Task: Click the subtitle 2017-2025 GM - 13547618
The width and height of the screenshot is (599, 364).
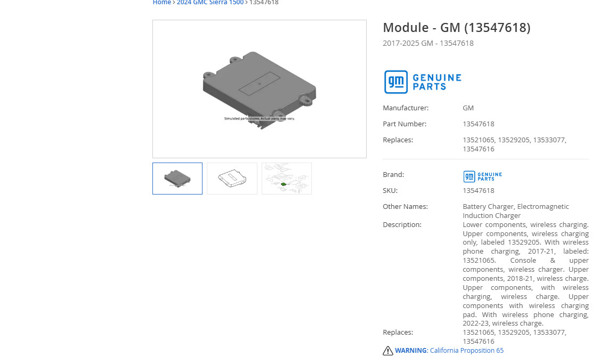Action: pos(428,43)
